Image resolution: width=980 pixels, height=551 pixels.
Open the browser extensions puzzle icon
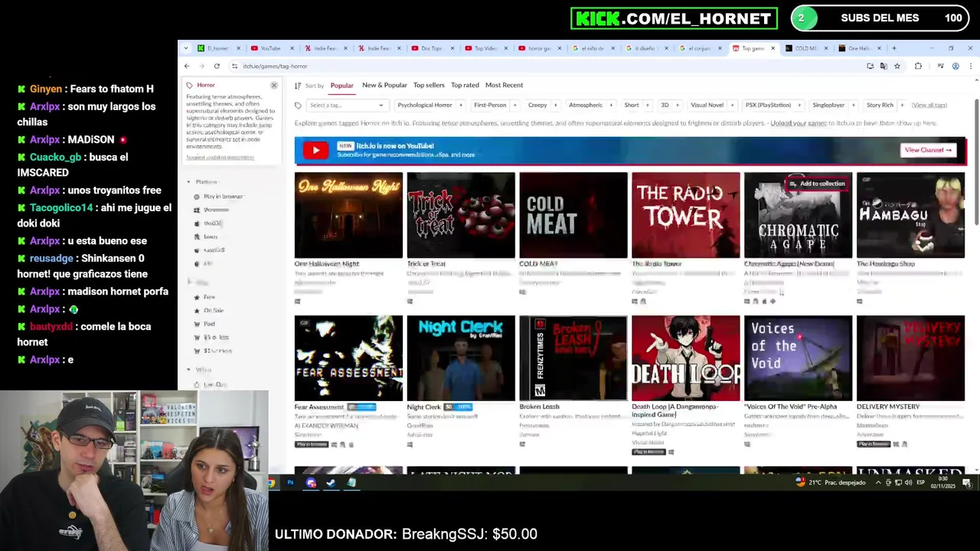918,66
